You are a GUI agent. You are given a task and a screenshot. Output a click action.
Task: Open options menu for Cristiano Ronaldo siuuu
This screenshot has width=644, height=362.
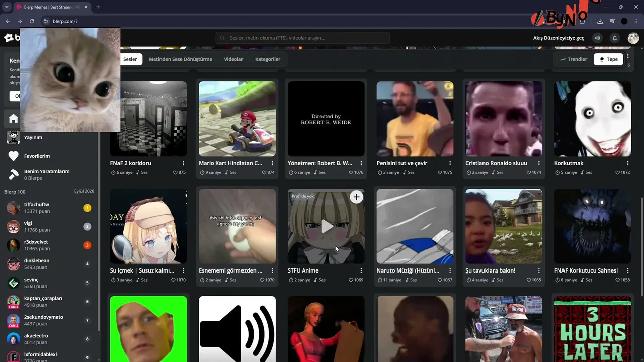539,163
